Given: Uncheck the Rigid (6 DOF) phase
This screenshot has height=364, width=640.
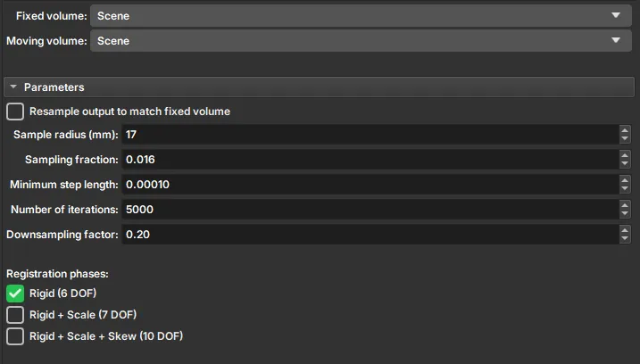Looking at the screenshot, I should coord(16,293).
